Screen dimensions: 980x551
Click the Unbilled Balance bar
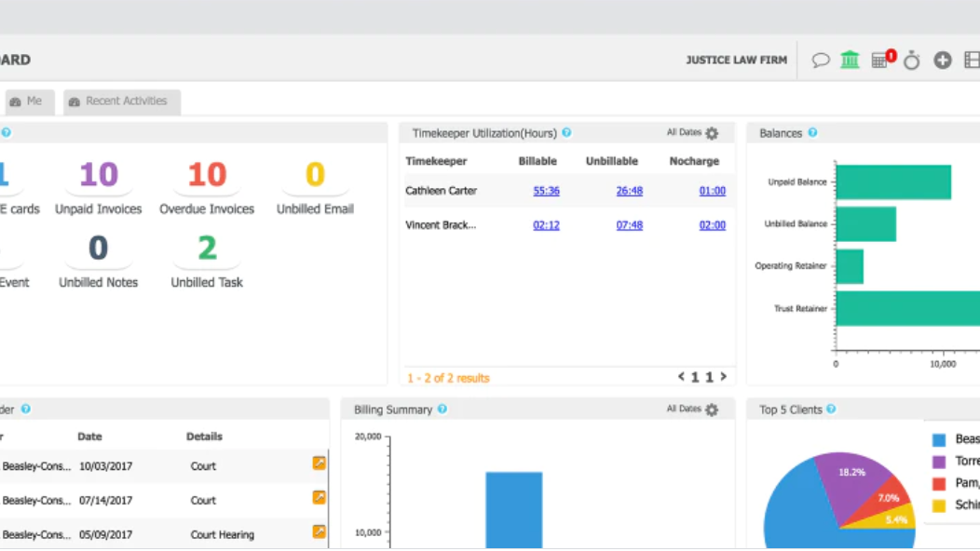[865, 223]
